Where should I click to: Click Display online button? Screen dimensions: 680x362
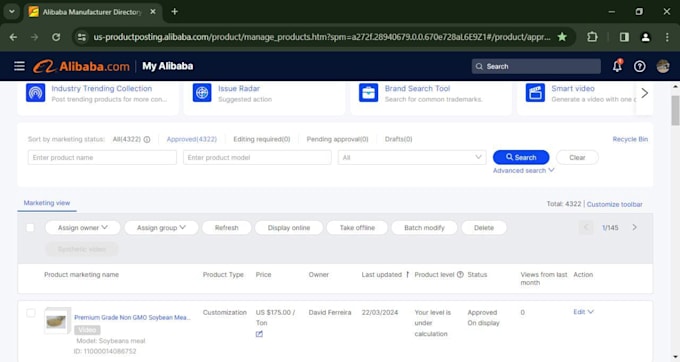[x=289, y=228]
